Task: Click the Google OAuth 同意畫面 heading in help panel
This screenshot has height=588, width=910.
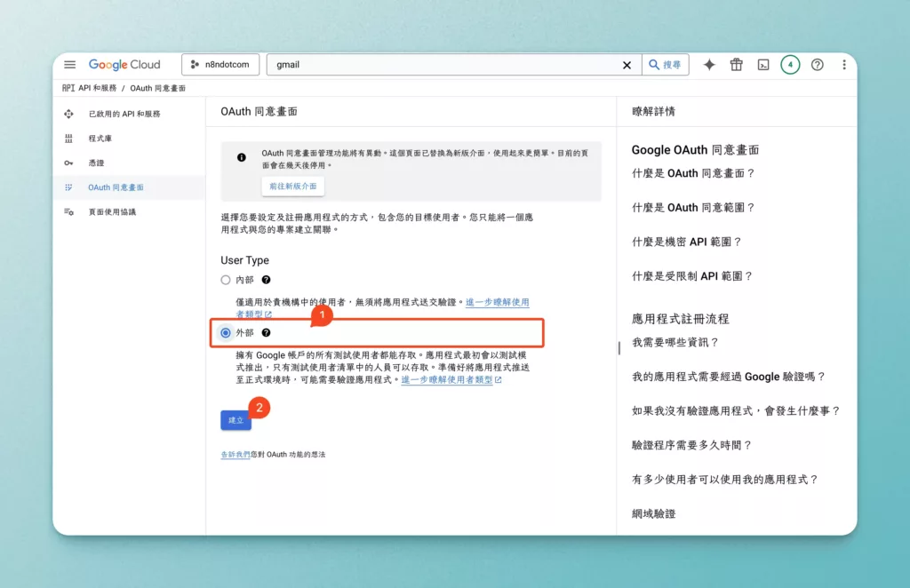Action: click(x=695, y=150)
